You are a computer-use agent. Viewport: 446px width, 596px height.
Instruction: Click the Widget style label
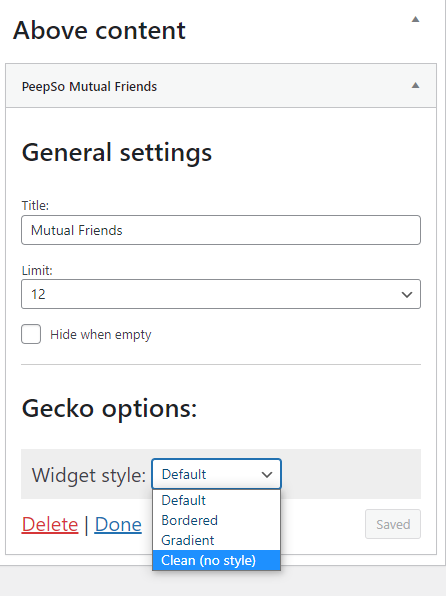tap(89, 475)
